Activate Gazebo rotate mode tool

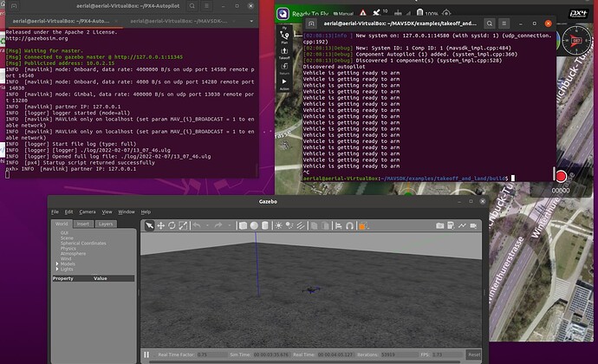pyautogui.click(x=172, y=226)
